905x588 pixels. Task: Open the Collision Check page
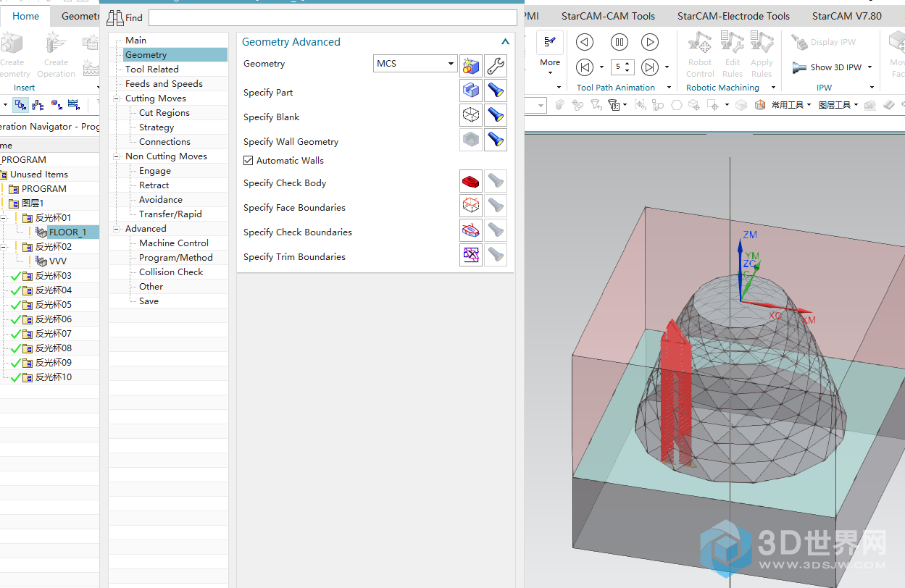click(x=171, y=272)
